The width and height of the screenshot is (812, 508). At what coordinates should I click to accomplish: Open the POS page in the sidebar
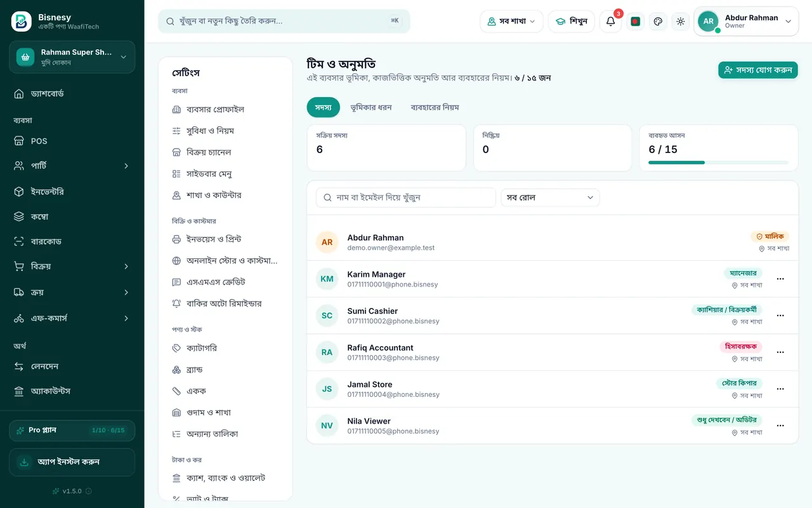click(x=72, y=141)
